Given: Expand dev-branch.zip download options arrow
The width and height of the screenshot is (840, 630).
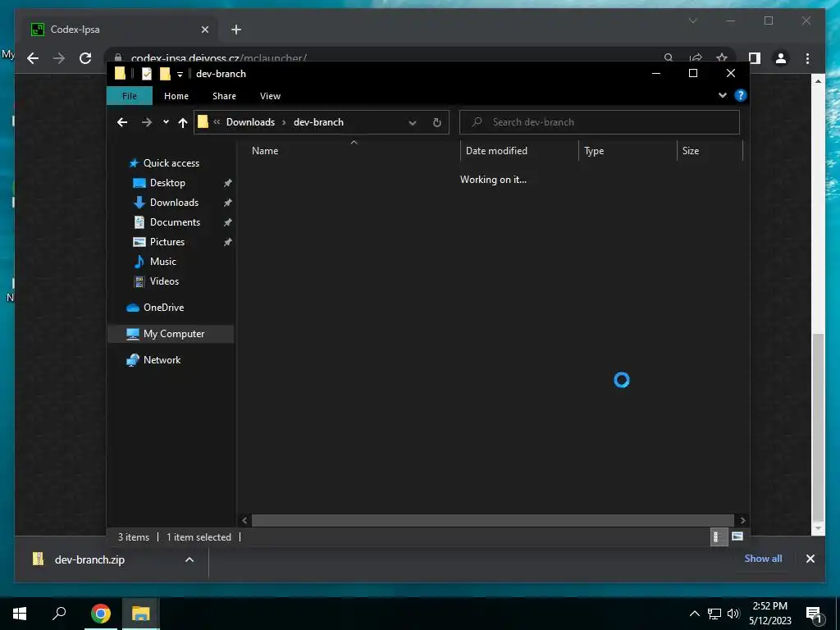Looking at the screenshot, I should pyautogui.click(x=189, y=559).
